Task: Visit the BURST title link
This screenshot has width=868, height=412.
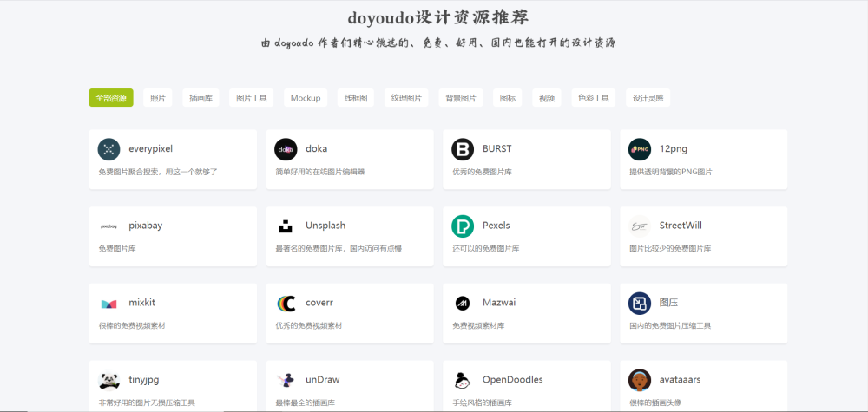Action: pyautogui.click(x=497, y=149)
